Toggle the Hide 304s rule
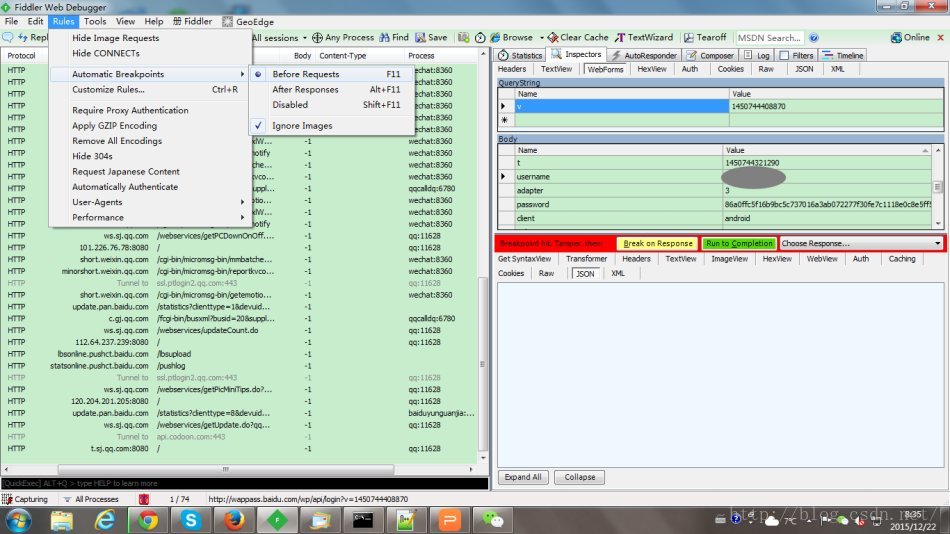The width and height of the screenshot is (950, 534). (x=150, y=156)
